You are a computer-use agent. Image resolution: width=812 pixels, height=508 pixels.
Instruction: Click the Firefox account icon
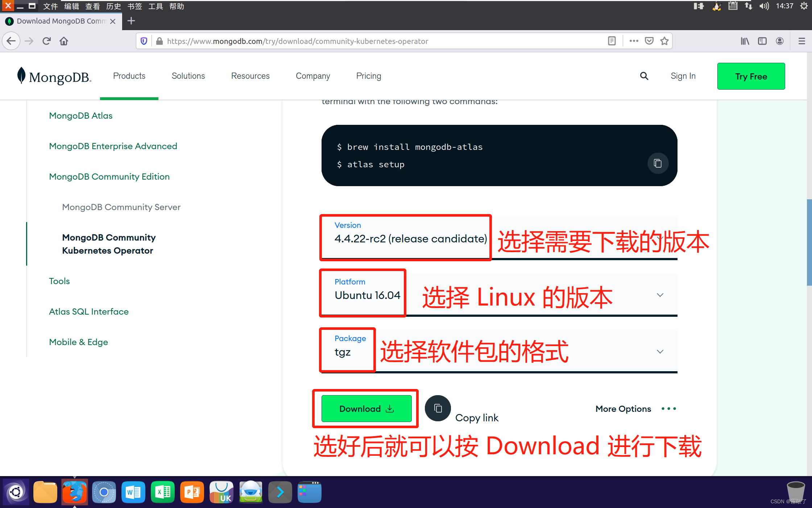point(779,41)
